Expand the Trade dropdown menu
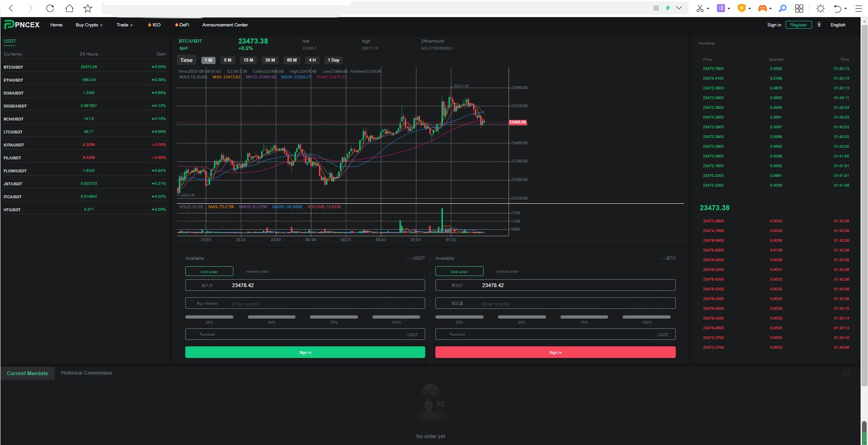The height and width of the screenshot is (445, 868). pyautogui.click(x=124, y=25)
